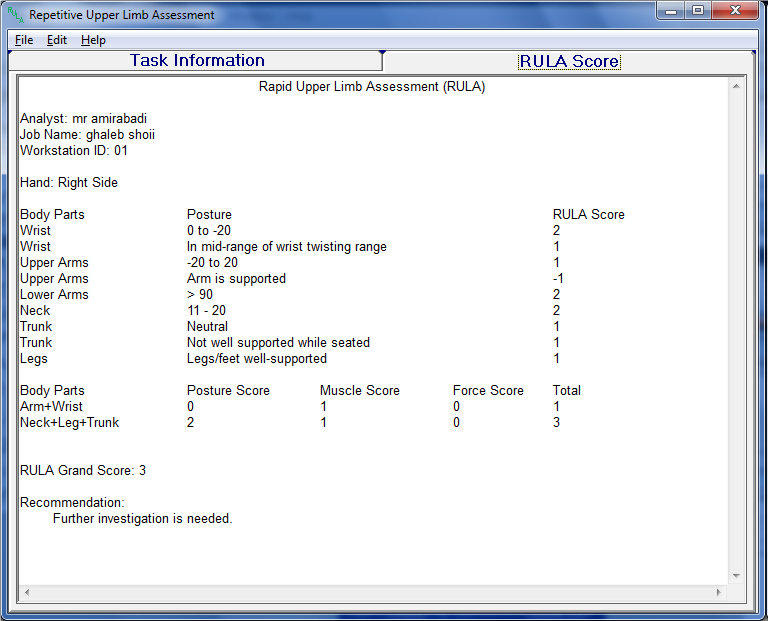Minimize the Repetitive Upper Limb Assessment window
Screen dimensions: 768x621
click(x=670, y=12)
